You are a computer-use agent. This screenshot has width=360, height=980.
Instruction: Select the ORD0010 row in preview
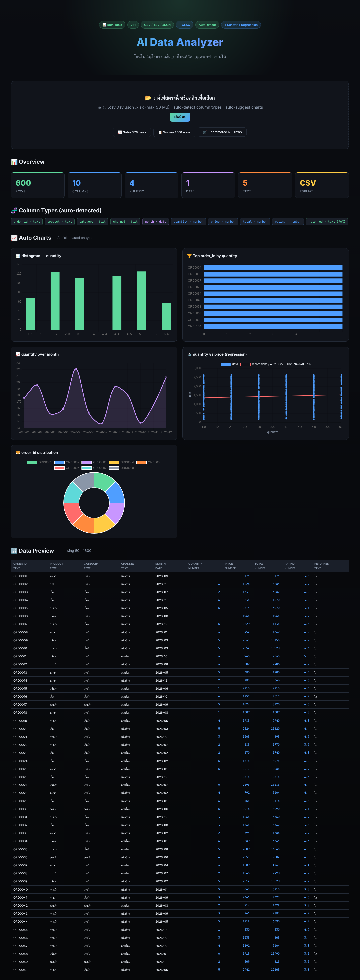tap(180, 648)
